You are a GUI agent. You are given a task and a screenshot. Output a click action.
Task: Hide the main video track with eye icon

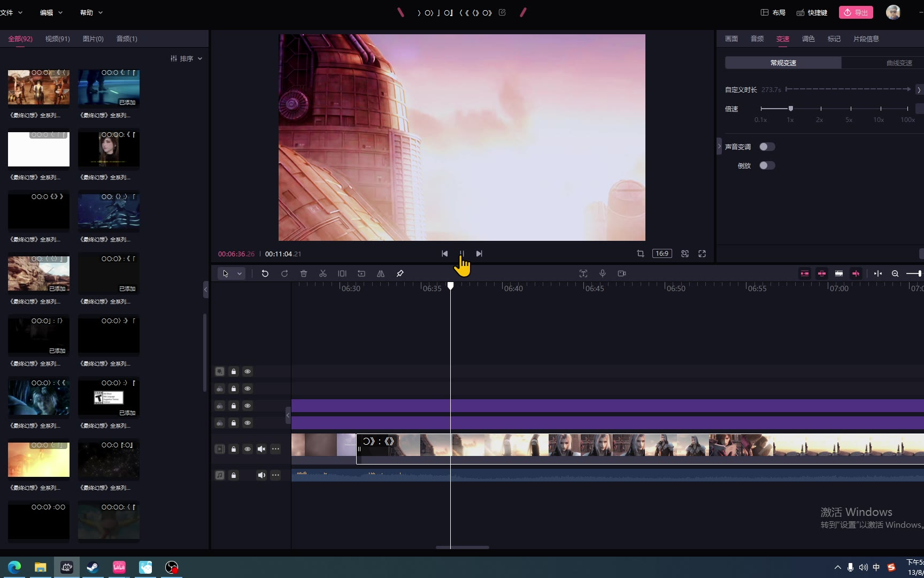coord(248,449)
